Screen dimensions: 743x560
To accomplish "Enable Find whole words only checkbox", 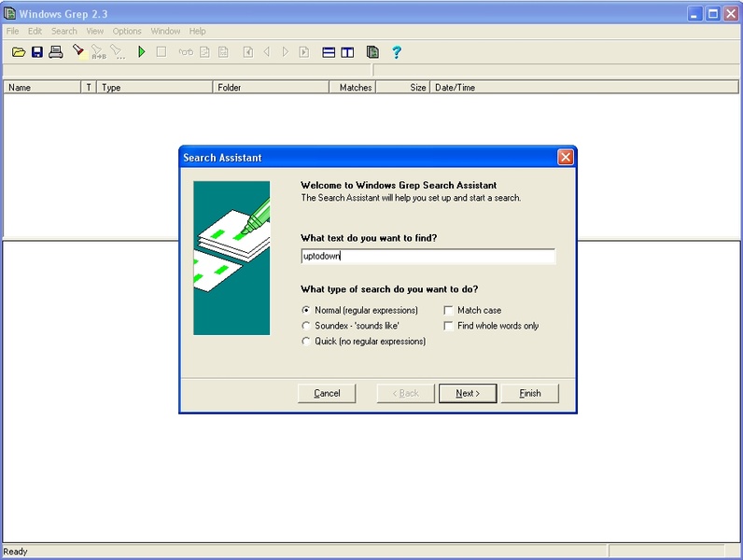I will (449, 326).
